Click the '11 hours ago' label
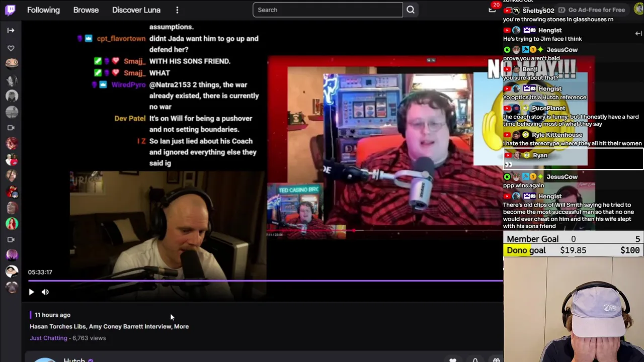 click(x=52, y=315)
